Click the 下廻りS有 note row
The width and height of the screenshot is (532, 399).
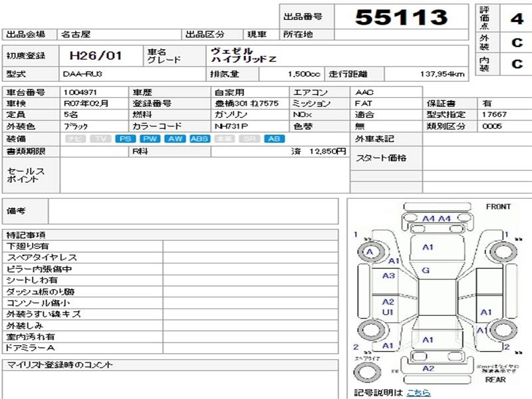coord(170,246)
